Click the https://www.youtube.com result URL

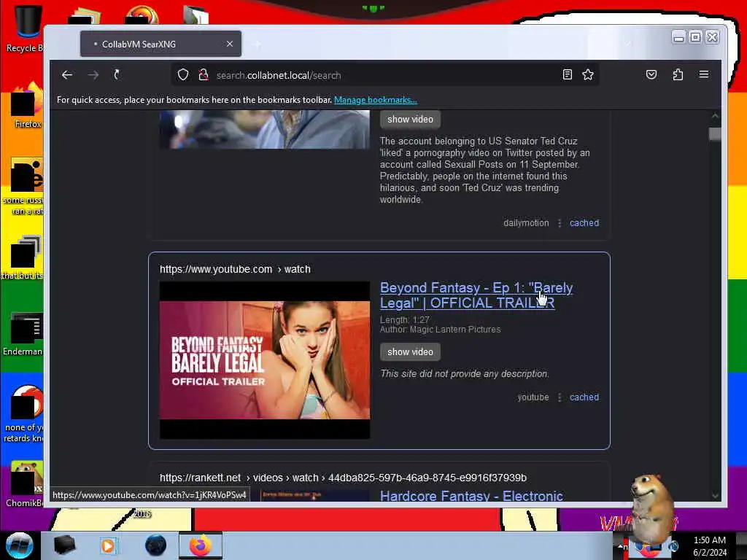[x=235, y=269]
